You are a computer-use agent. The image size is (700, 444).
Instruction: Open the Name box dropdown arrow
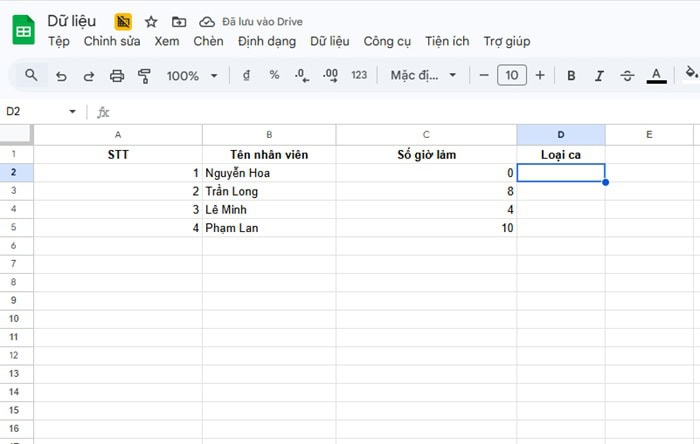[72, 112]
